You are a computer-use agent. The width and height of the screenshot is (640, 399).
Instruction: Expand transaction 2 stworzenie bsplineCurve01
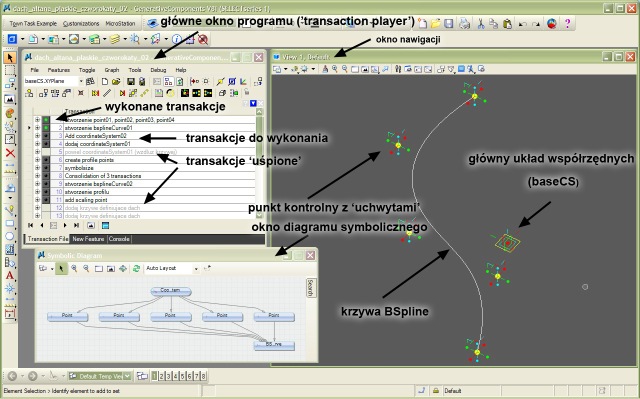37,128
